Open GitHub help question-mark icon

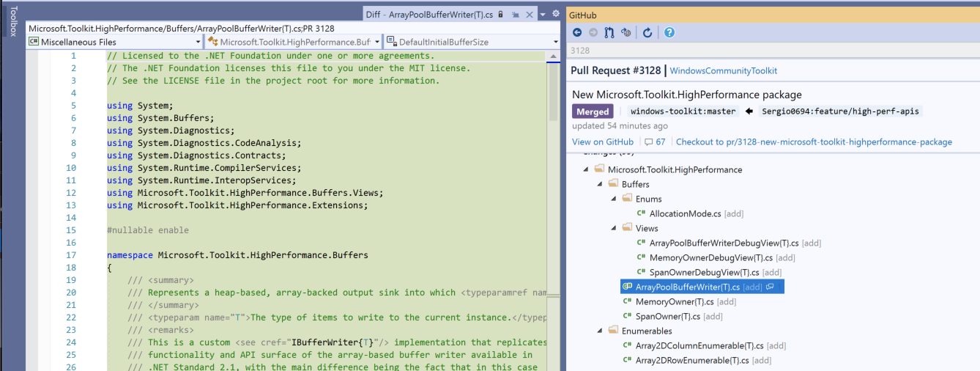[x=669, y=32]
